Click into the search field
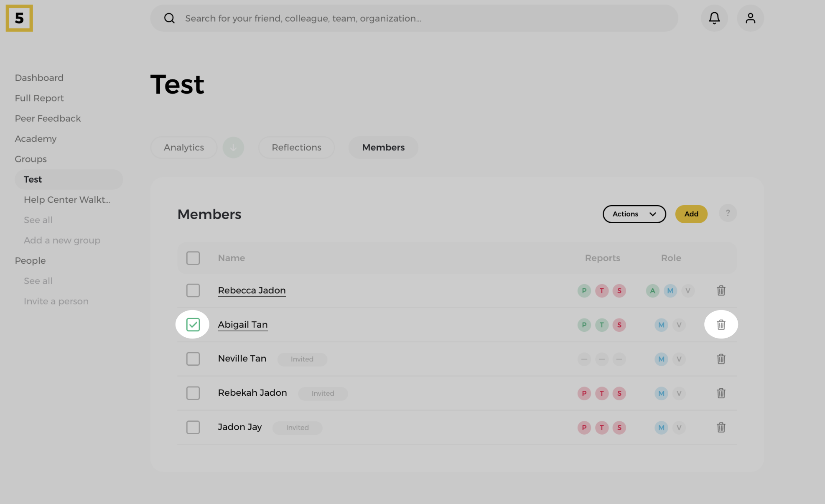Image resolution: width=825 pixels, height=504 pixels. (414, 18)
